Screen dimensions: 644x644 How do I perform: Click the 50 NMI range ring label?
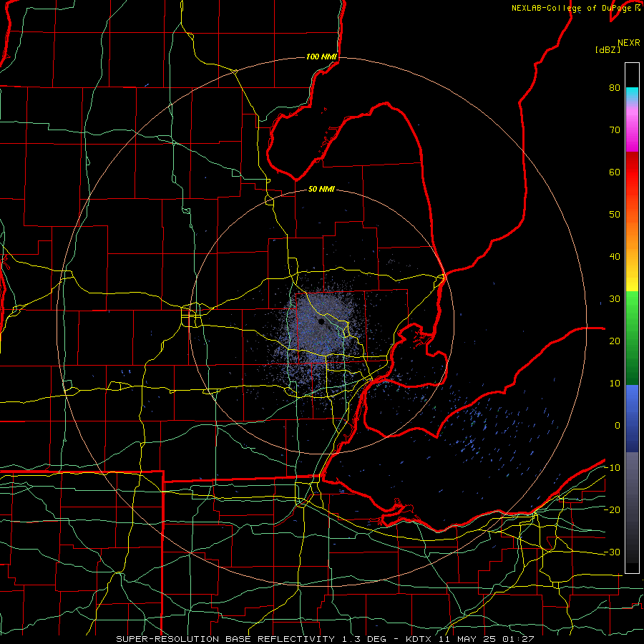coord(321,190)
